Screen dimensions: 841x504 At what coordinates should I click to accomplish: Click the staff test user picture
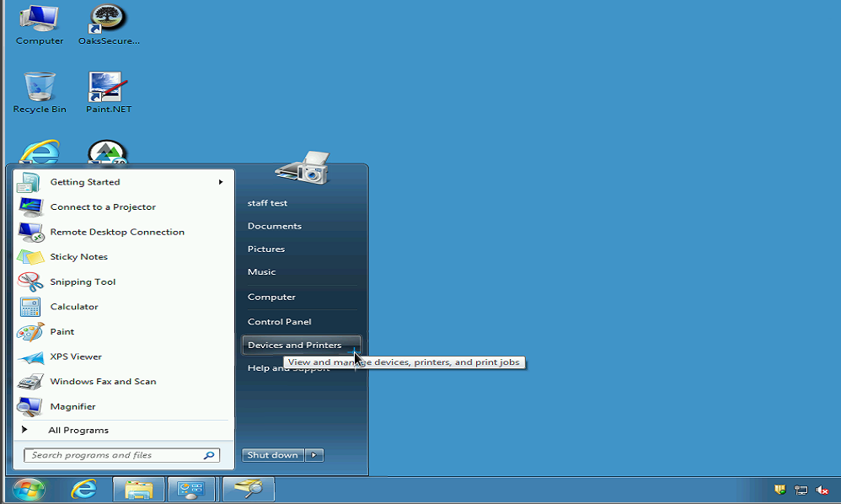pyautogui.click(x=303, y=167)
